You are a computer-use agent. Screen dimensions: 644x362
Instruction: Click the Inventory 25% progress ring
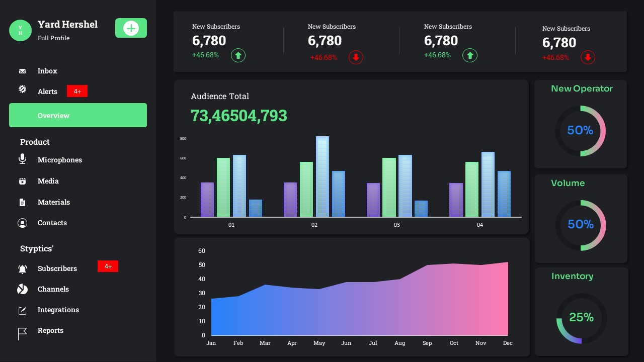[581, 318]
